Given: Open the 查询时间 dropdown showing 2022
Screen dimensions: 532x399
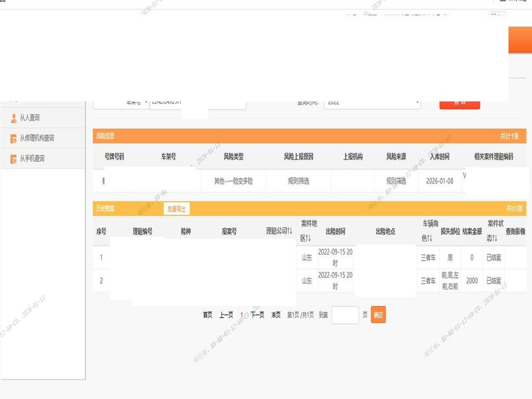Looking at the screenshot, I should 372,102.
